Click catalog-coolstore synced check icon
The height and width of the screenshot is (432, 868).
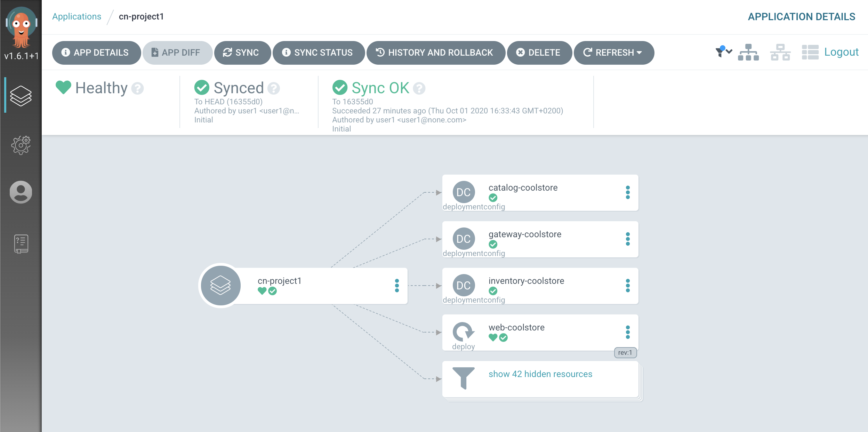493,198
